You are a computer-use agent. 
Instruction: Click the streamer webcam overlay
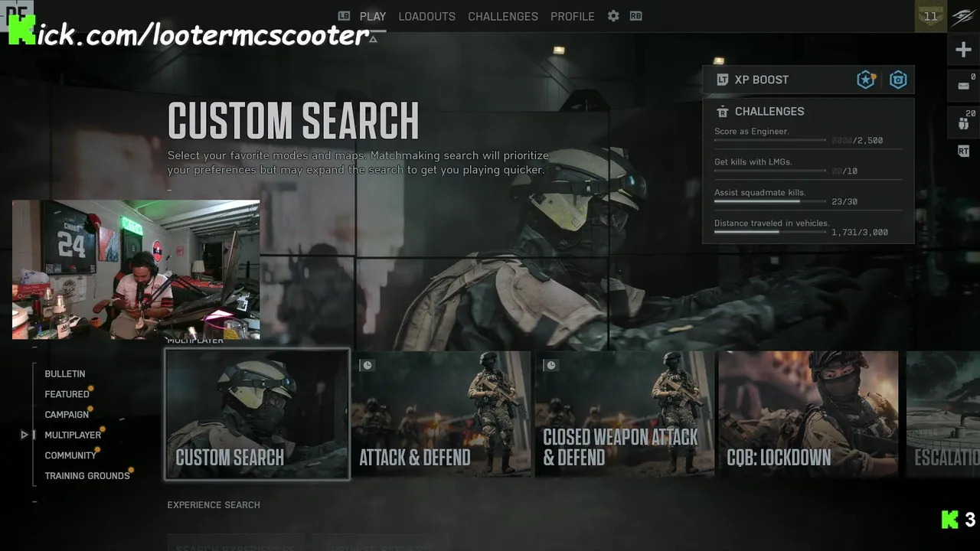(136, 269)
